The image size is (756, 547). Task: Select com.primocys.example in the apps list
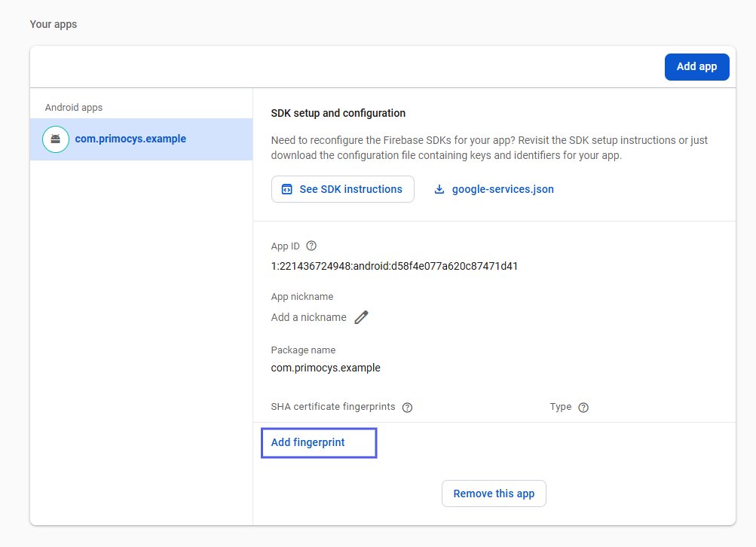130,139
